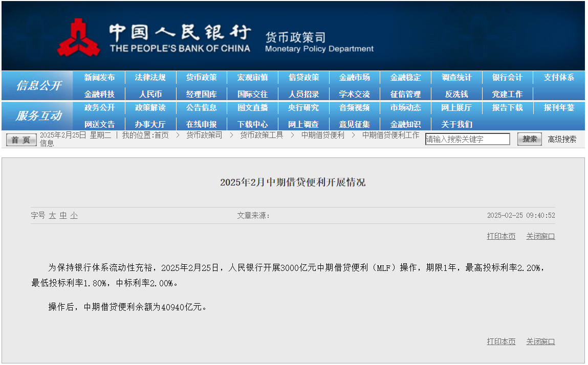Image resolution: width=588 pixels, height=365 pixels.
Task: Focus the search keyword input field
Action: [x=467, y=139]
